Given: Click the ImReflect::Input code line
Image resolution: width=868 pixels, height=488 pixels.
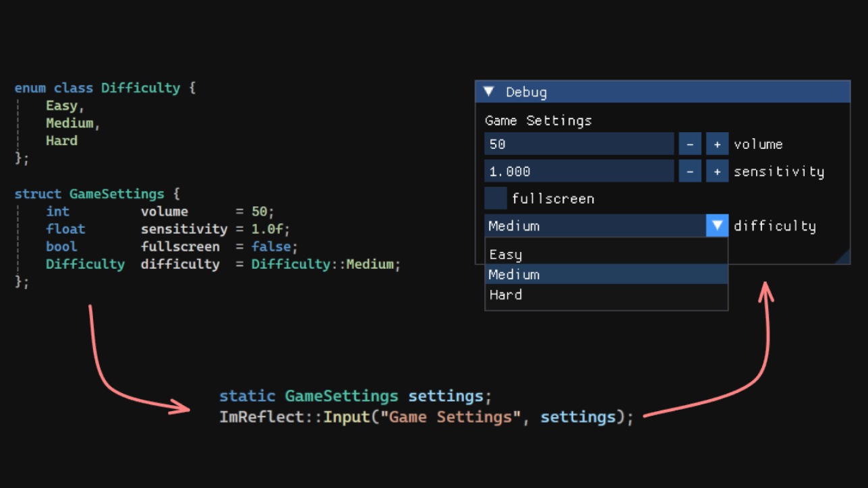Looking at the screenshot, I should pos(426,417).
